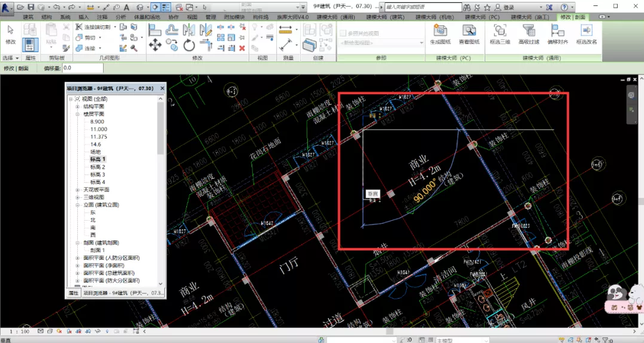The width and height of the screenshot is (644, 343).
Task: Toggle the 参照其他视图 checkbox
Action: tap(343, 34)
